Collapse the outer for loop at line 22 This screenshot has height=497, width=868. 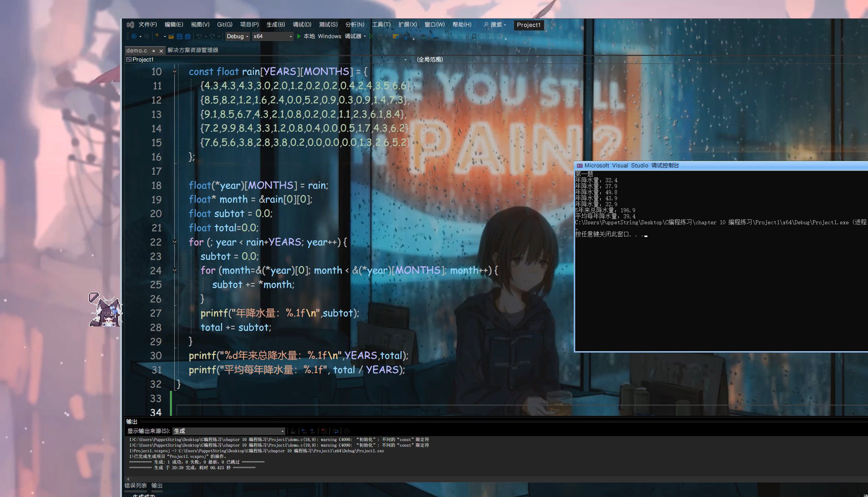[x=174, y=242]
